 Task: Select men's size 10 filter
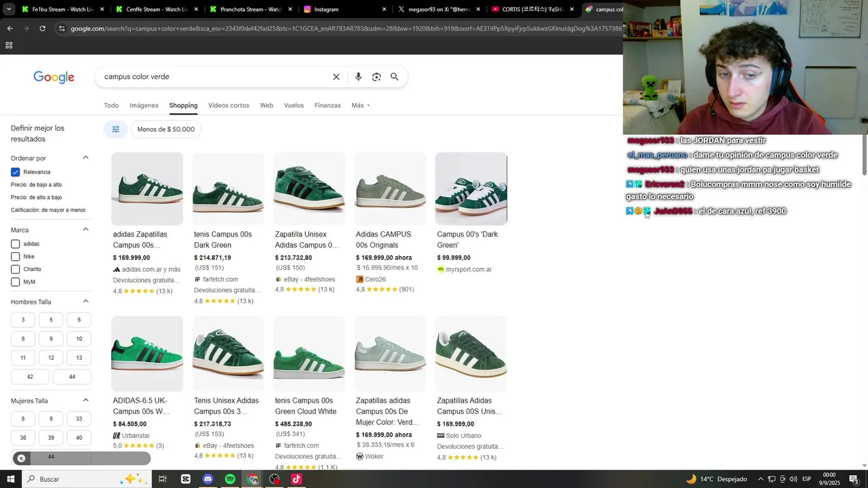coord(79,339)
